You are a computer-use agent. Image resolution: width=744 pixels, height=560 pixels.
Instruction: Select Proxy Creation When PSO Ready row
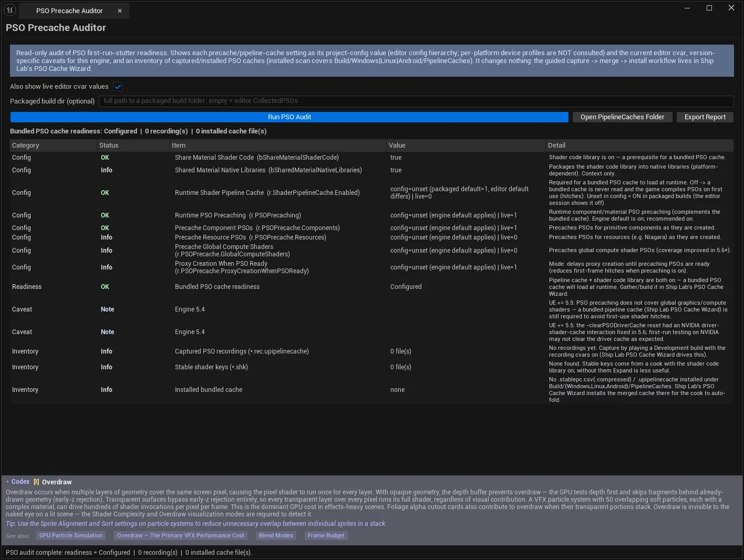pos(371,267)
